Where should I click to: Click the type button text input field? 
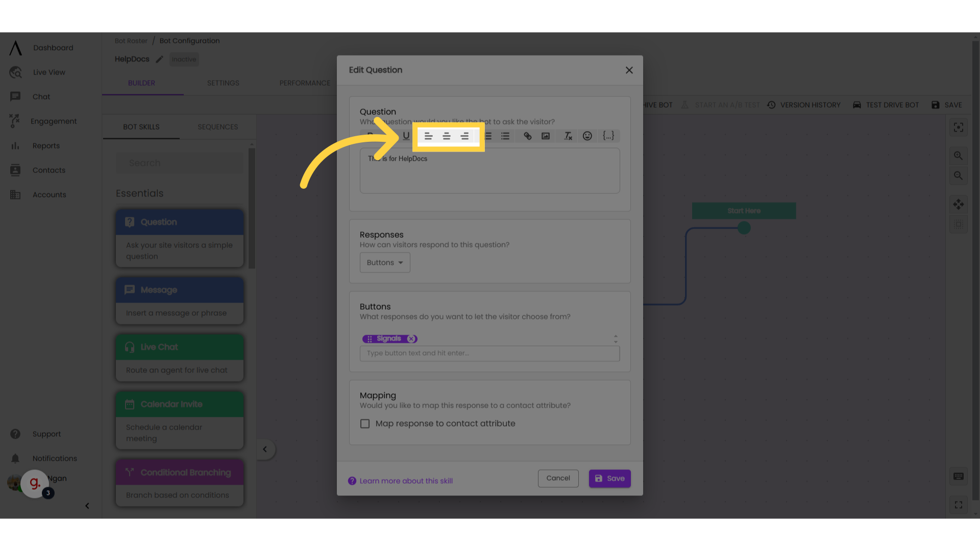point(490,353)
